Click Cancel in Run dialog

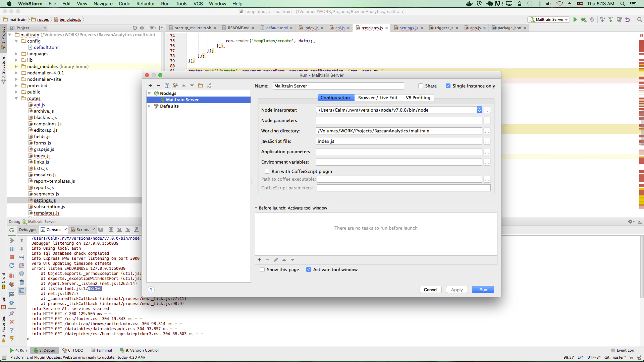[430, 290]
